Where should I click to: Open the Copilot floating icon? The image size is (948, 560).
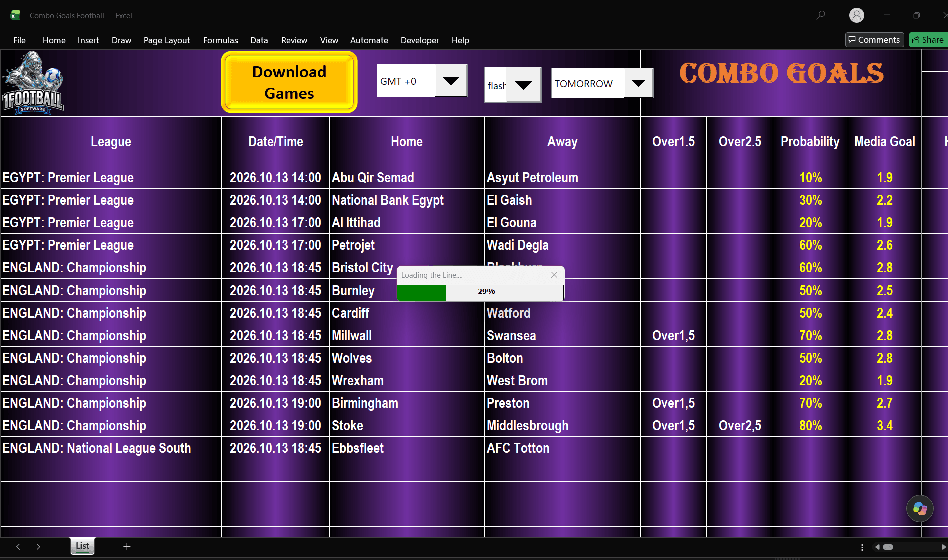pos(920,509)
